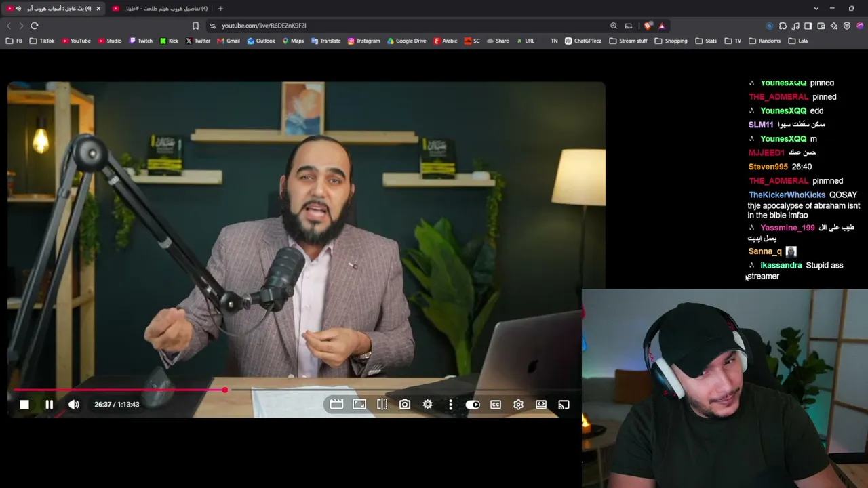
Task: Cast the video to a device
Action: 564,405
